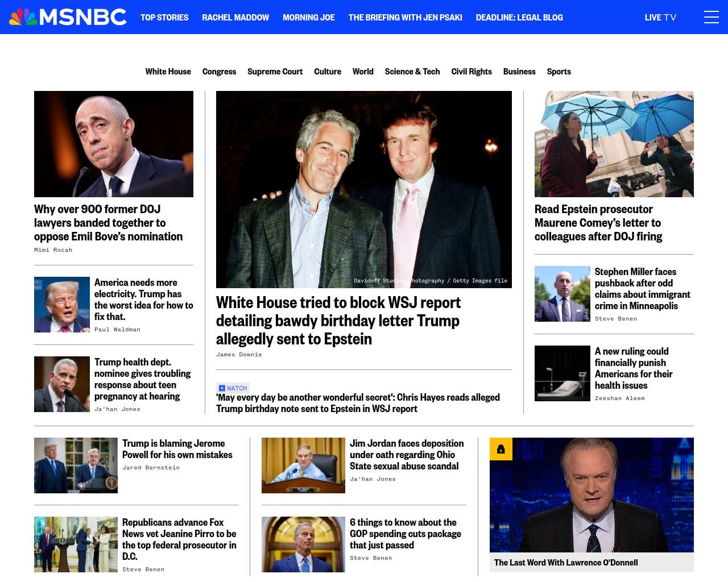Open Jeanine Pirro prosecutor headline
The image size is (728, 582).
179,539
